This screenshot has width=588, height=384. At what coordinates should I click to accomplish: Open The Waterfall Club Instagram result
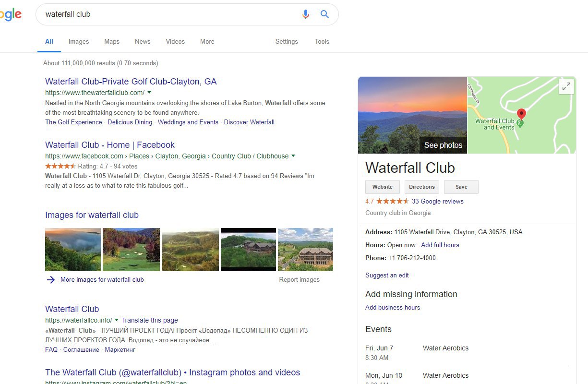[x=173, y=372]
